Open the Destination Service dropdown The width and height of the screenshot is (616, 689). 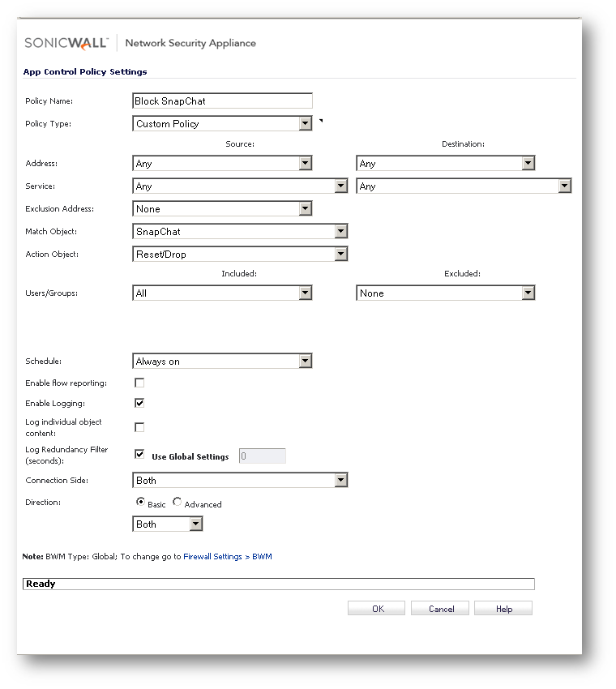coord(464,186)
